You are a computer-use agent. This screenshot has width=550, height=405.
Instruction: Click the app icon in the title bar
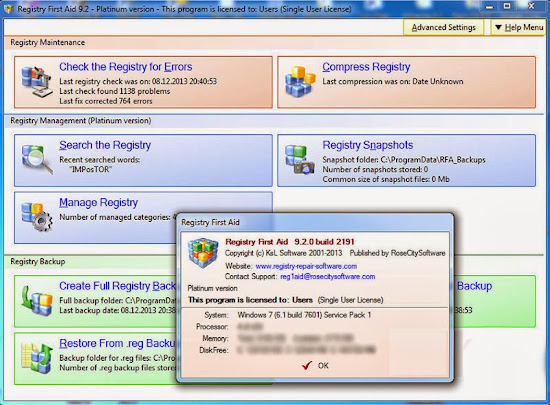(8, 9)
